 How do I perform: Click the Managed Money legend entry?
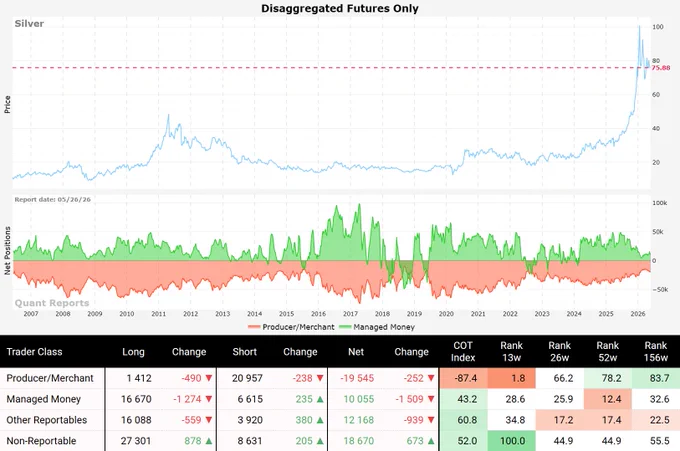(377, 327)
